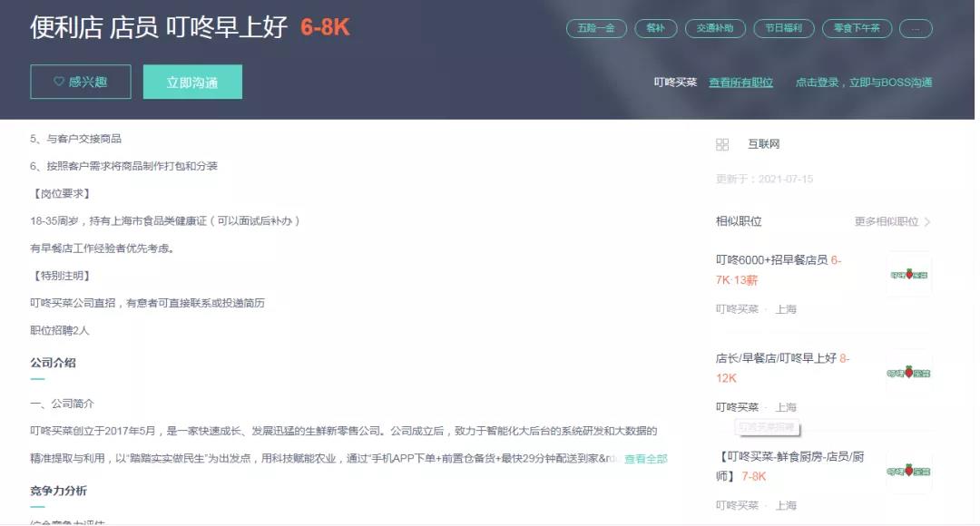Open 店长/早餐店/叮咚早上好 job listing
Image resolution: width=980 pixels, height=526 pixels.
[x=776, y=358]
